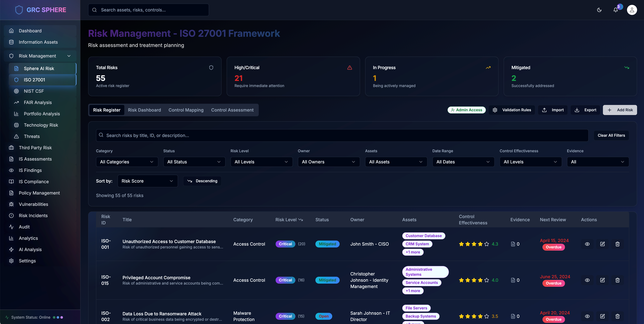Click the GRC Sphere shield logo
The width and height of the screenshot is (644, 324).
[19, 10]
